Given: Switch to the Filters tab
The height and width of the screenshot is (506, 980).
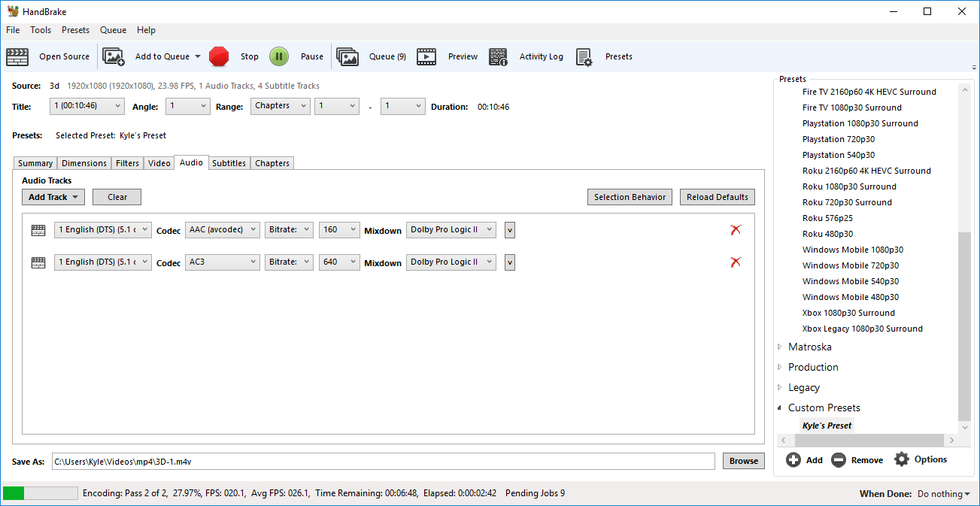Looking at the screenshot, I should tap(128, 163).
